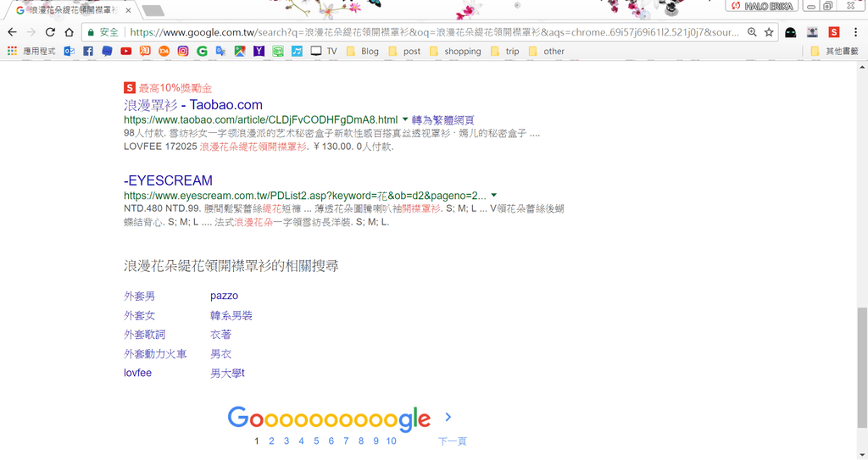The image size is (868, 460).
Task: Open the browser home page
Action: tap(69, 32)
